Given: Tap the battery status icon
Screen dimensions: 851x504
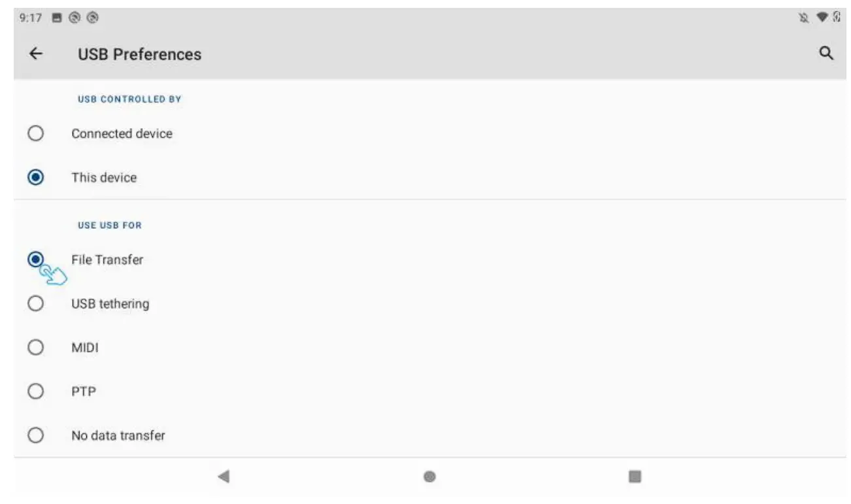Looking at the screenshot, I should point(836,18).
